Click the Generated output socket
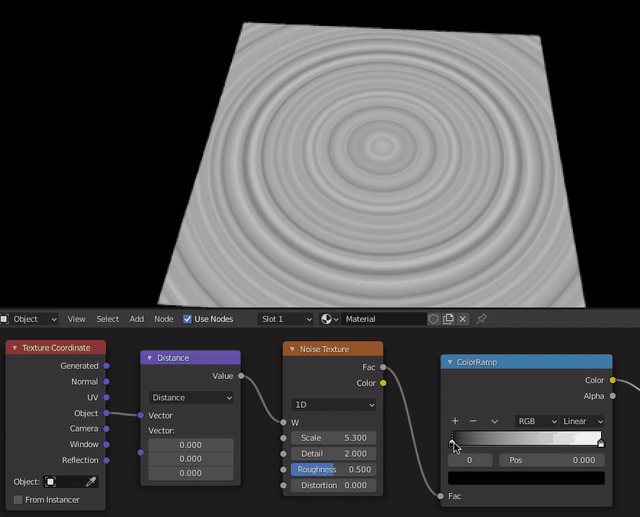Viewport: 640px width, 517px height. click(x=107, y=366)
